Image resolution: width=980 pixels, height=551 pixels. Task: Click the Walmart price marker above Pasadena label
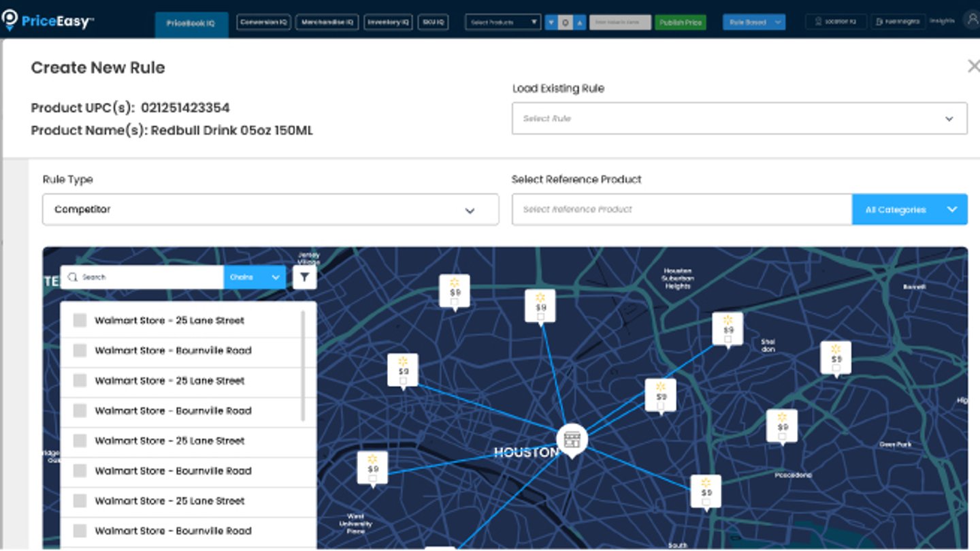point(782,427)
